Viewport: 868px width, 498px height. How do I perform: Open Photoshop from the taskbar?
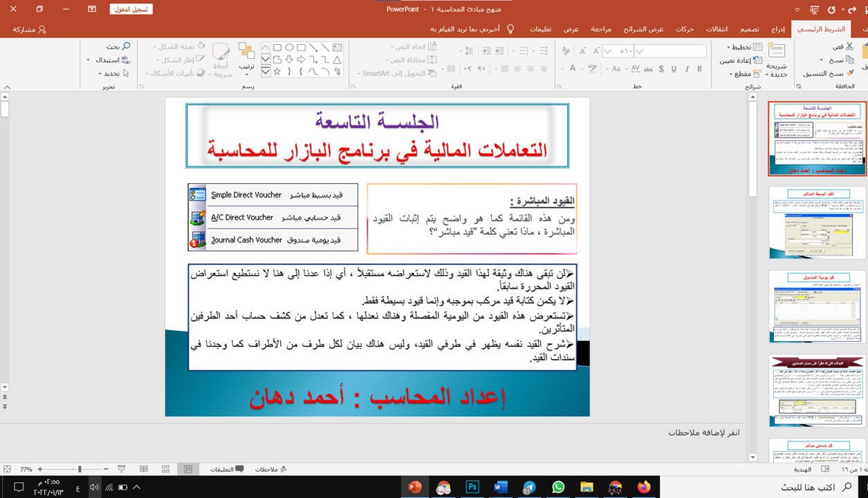(473, 487)
